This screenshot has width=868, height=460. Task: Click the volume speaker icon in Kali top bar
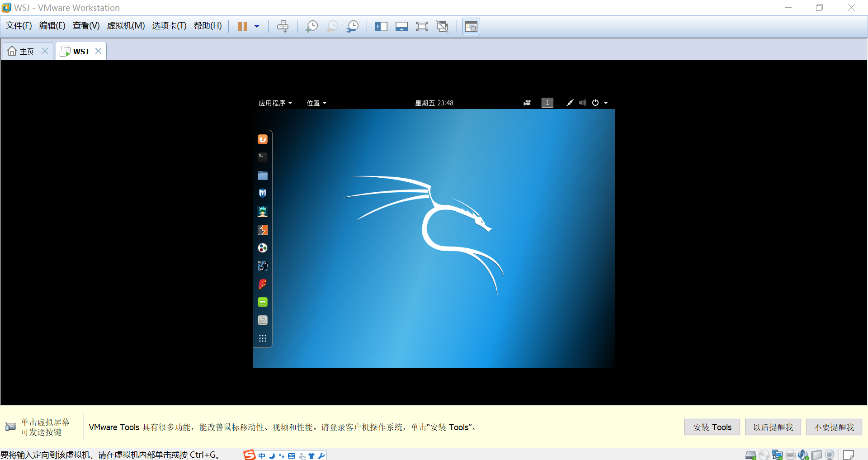[x=583, y=103]
